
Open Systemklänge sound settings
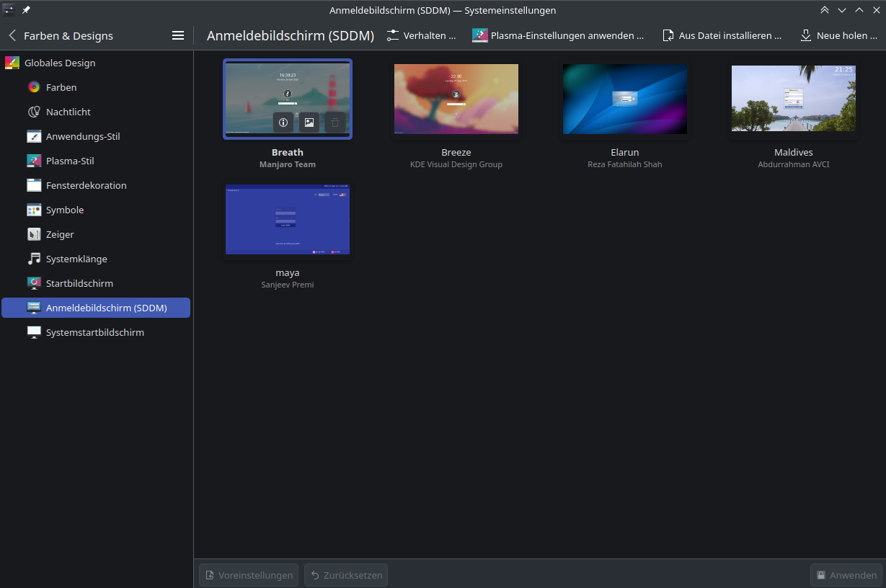tap(96, 259)
